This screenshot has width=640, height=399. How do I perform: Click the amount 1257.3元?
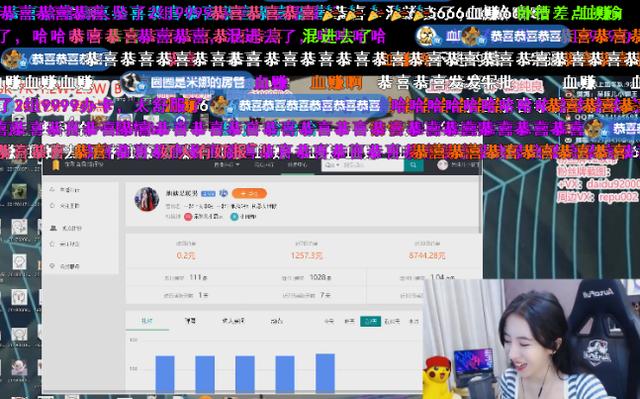pyautogui.click(x=307, y=256)
